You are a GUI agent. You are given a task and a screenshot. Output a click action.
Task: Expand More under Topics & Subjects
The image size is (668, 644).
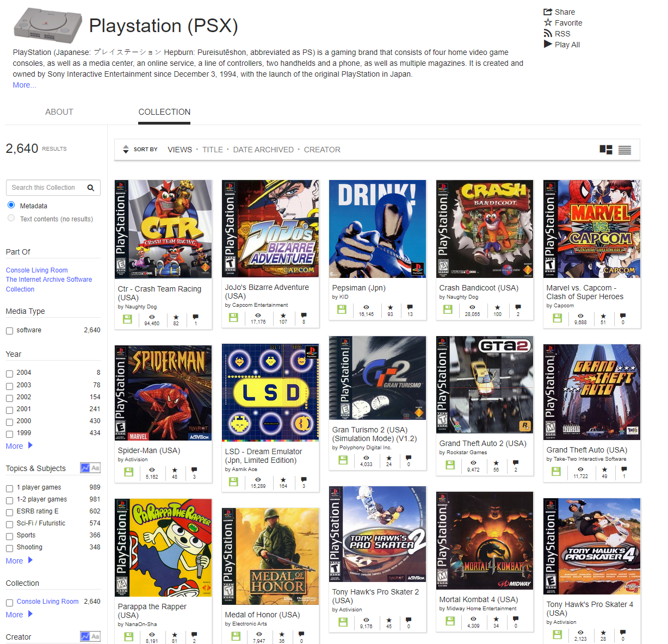[19, 561]
